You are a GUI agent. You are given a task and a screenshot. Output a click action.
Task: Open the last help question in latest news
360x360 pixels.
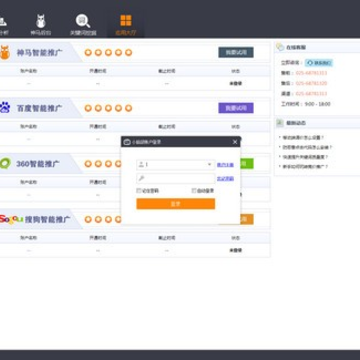pyautogui.click(x=305, y=166)
